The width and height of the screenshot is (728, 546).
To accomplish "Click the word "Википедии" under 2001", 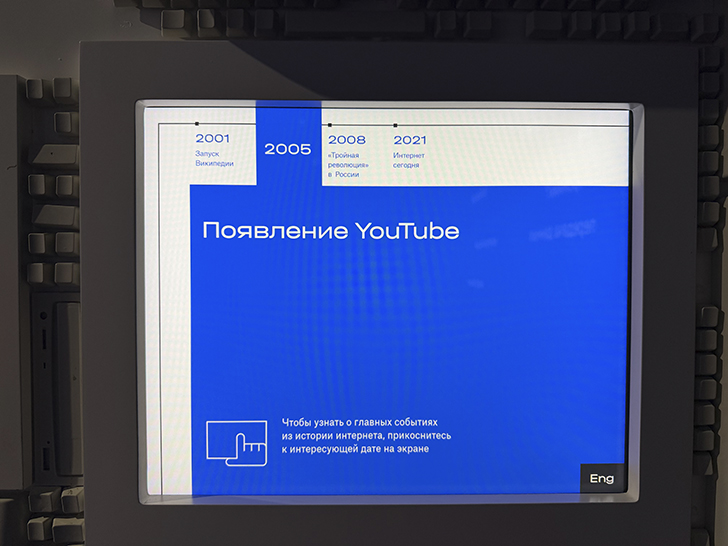I will (x=214, y=163).
